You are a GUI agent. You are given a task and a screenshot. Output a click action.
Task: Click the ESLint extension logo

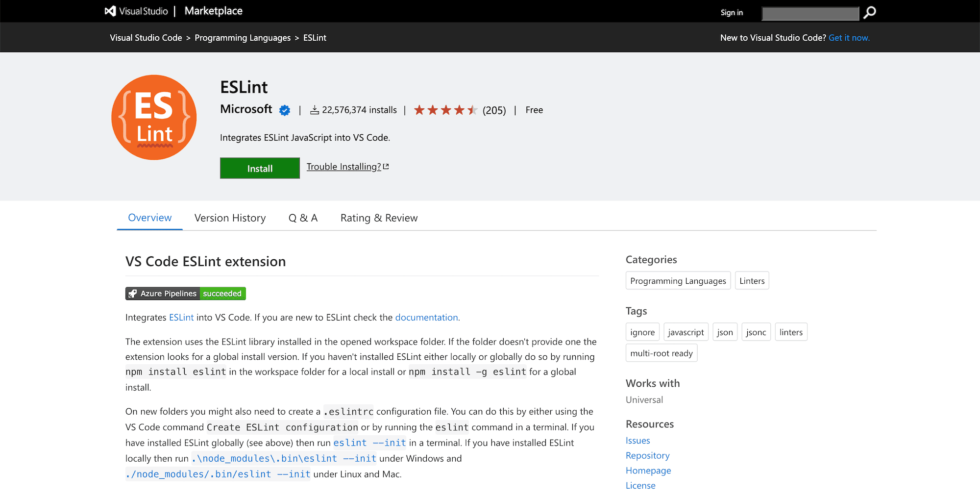[154, 117]
